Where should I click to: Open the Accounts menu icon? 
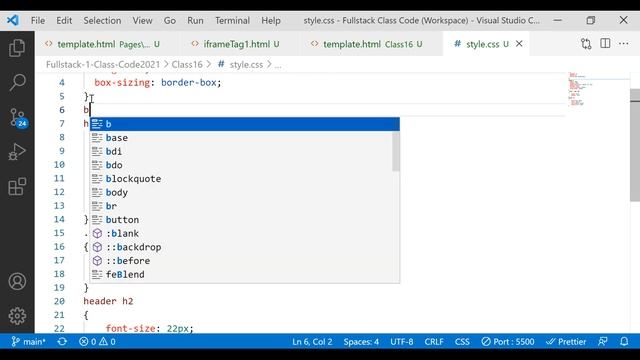(x=17, y=282)
